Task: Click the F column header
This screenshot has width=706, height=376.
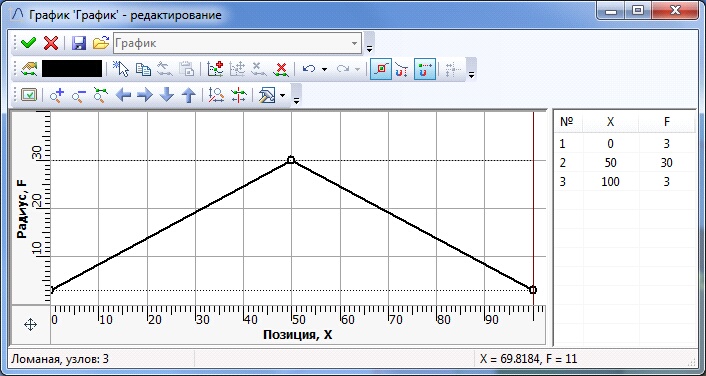Action: tap(666, 122)
